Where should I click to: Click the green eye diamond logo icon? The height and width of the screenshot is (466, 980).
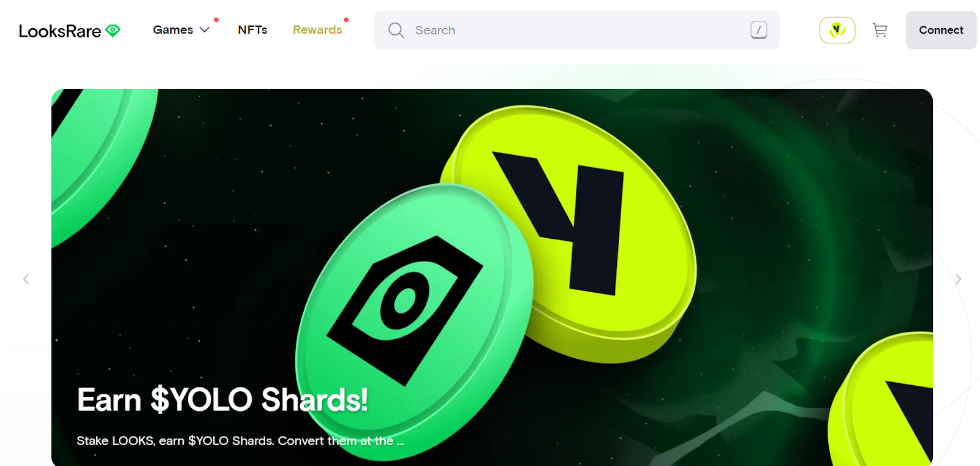[x=113, y=30]
